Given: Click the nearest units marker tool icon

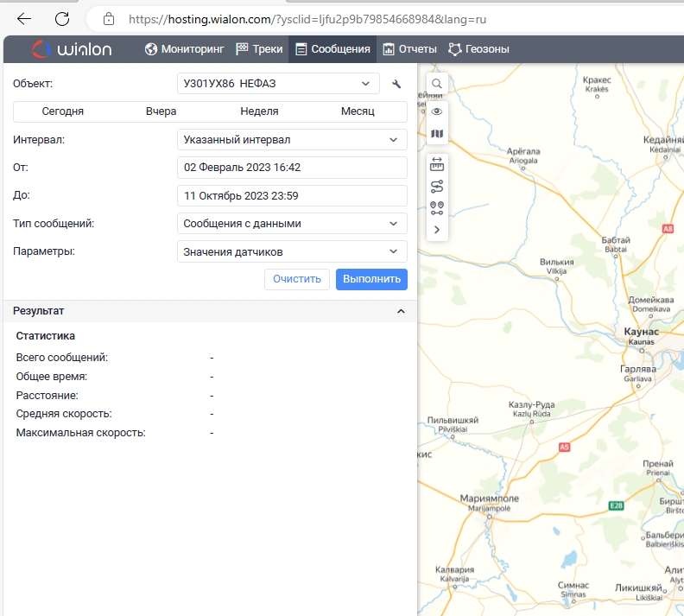Looking at the screenshot, I should pos(437,207).
